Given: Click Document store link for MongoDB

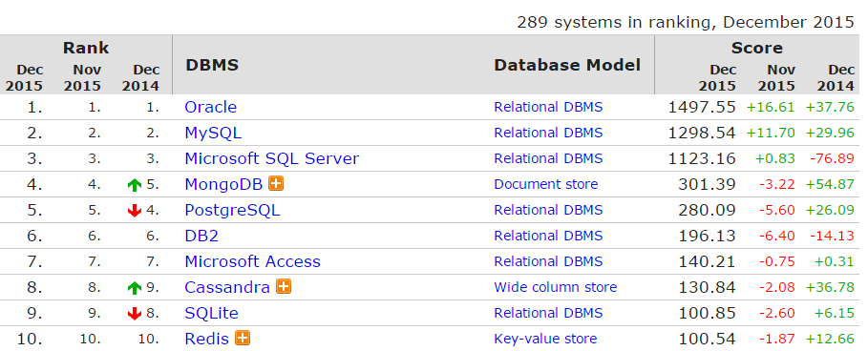Looking at the screenshot, I should tap(546, 184).
